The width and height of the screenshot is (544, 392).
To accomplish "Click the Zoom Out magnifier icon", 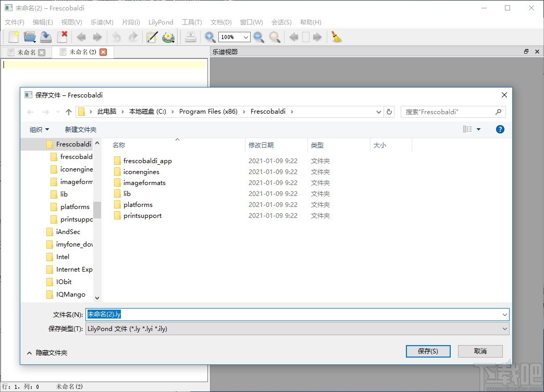I will click(259, 37).
